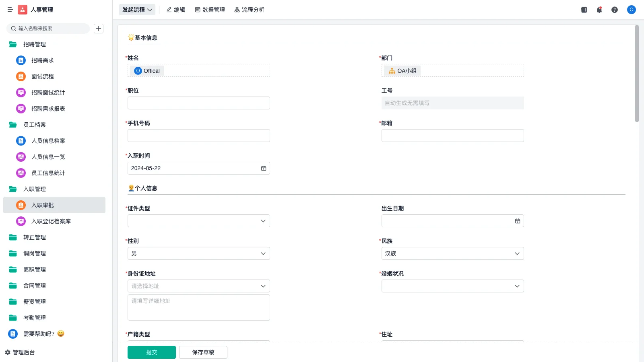Click the plus icon beside the search box
This screenshot has width=644, height=362.
99,28
